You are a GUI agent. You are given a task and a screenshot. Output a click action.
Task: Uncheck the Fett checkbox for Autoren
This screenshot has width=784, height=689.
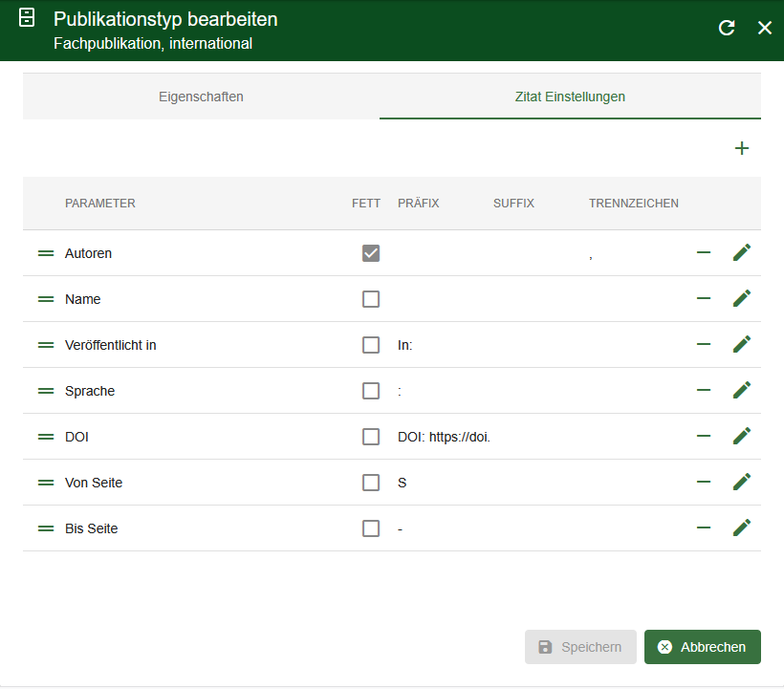[371, 253]
